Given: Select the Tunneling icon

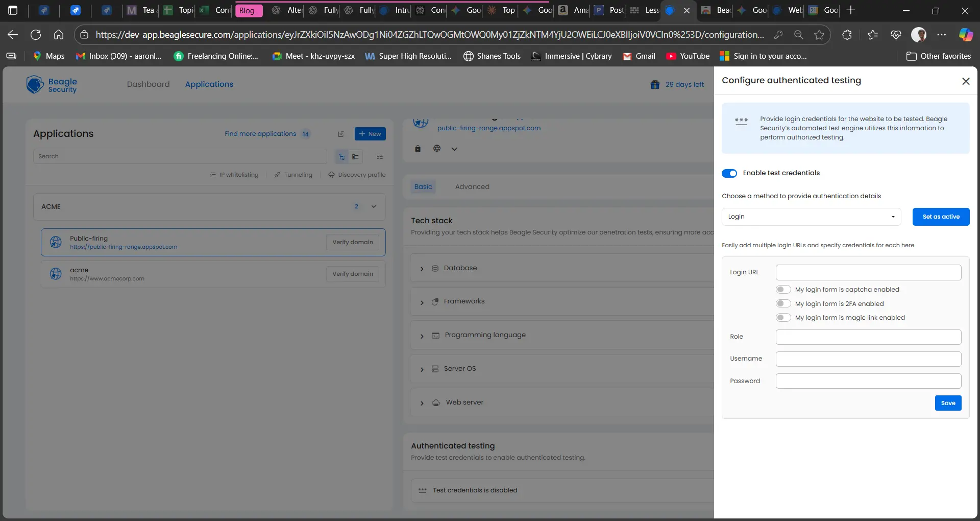Looking at the screenshot, I should [x=278, y=174].
